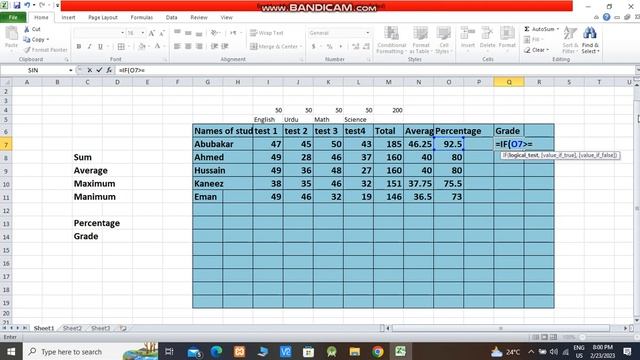Click the Windows Start button
640x360 pixels.
click(11, 351)
